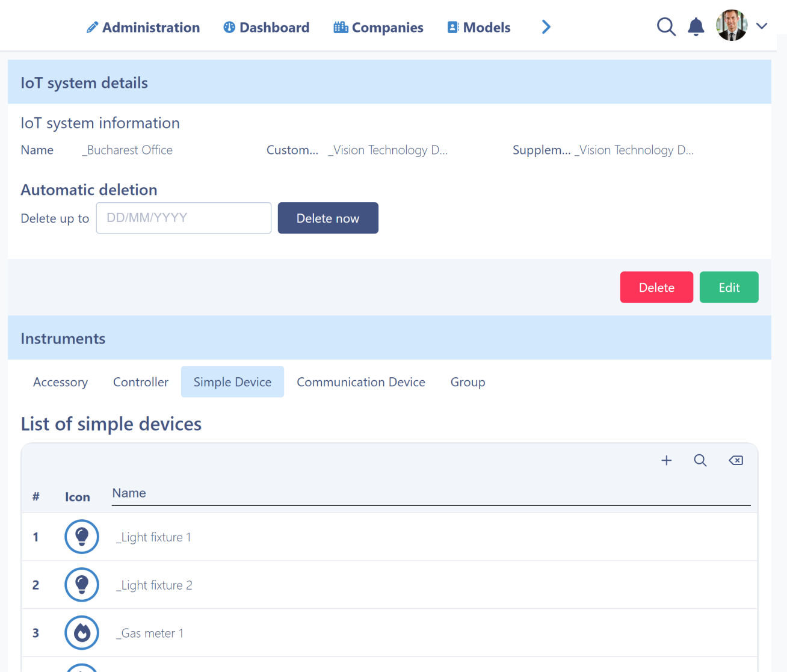This screenshot has width=787, height=672.
Task: Click the search icon in devices list
Action: [700, 461]
